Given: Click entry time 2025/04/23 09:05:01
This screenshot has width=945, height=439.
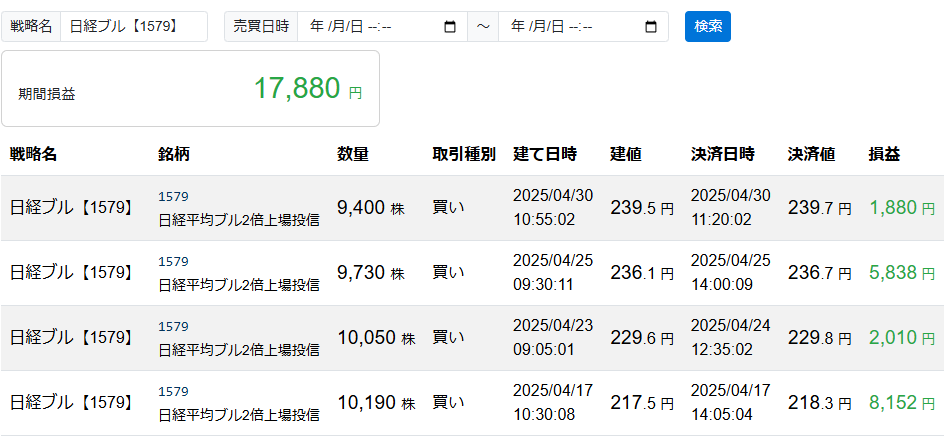Looking at the screenshot, I should tap(553, 338).
